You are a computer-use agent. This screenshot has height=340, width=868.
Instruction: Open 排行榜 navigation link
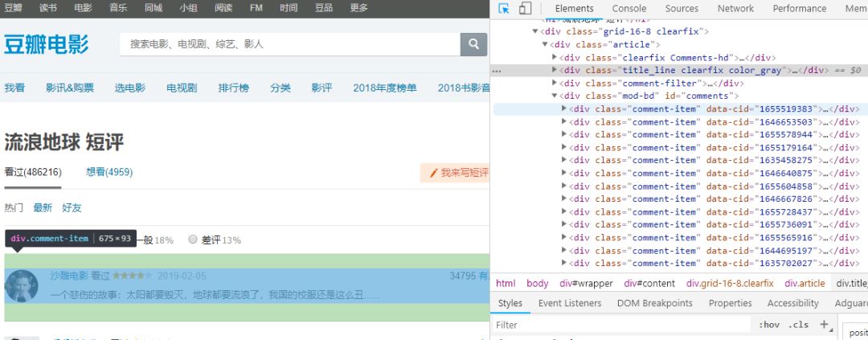234,88
